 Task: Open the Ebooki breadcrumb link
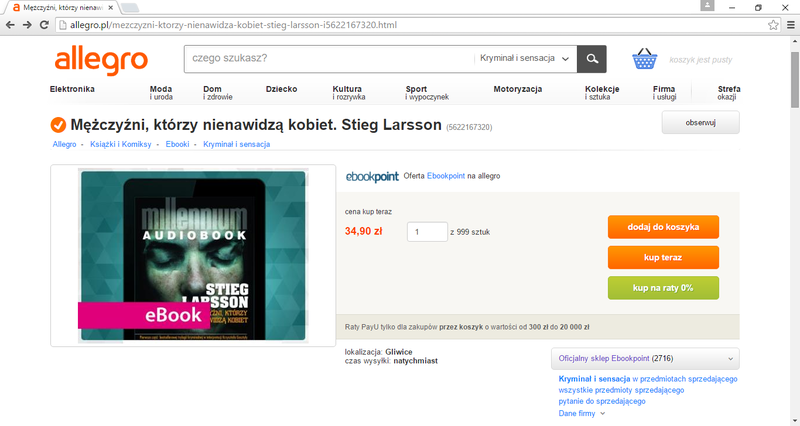[x=177, y=144]
